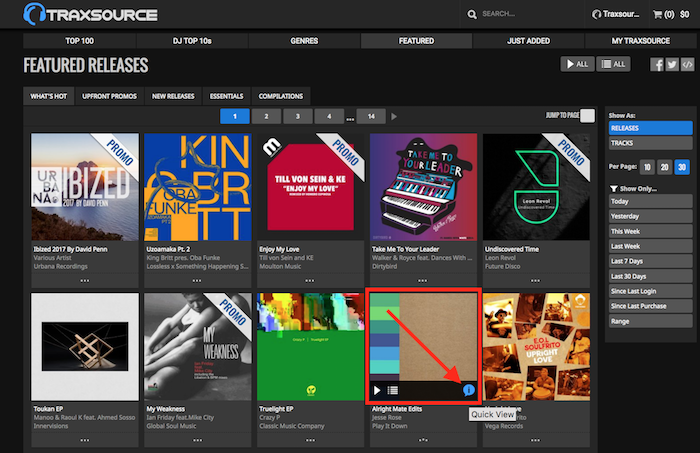Click the Queue All button
The height and width of the screenshot is (453, 700).
[612, 65]
